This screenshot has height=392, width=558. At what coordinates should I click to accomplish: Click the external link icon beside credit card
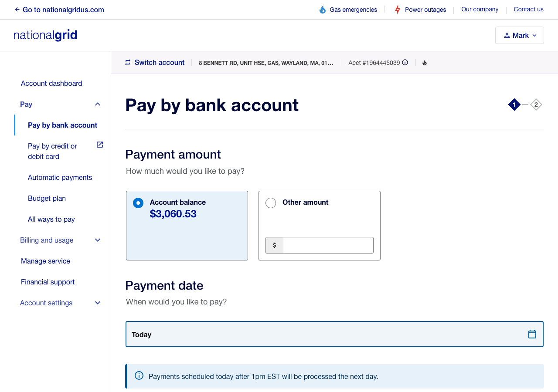[100, 145]
